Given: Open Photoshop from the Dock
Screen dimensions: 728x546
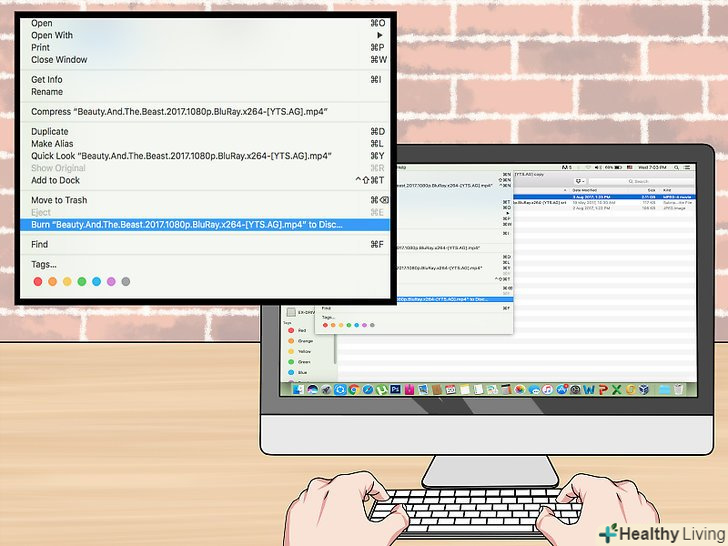Looking at the screenshot, I should [x=395, y=389].
